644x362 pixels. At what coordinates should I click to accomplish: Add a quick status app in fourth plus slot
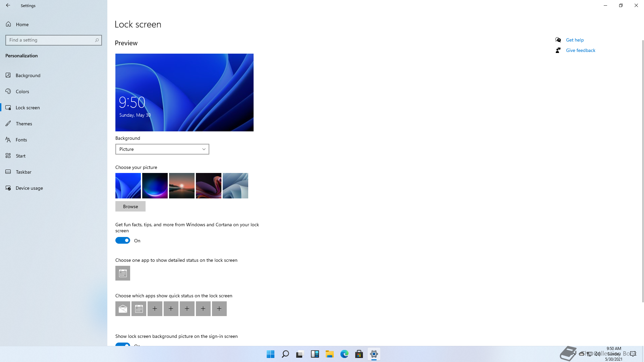coord(203,309)
